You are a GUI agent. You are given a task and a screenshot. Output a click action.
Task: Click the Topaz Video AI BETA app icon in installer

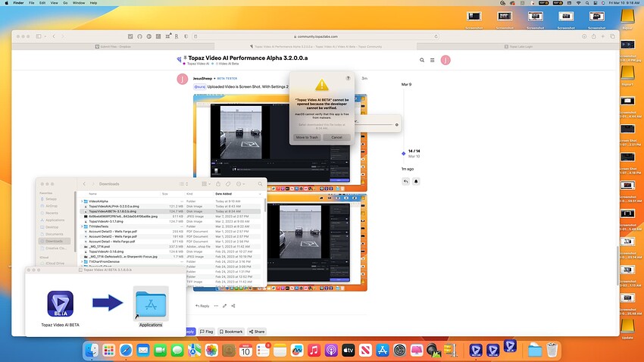[x=61, y=304]
